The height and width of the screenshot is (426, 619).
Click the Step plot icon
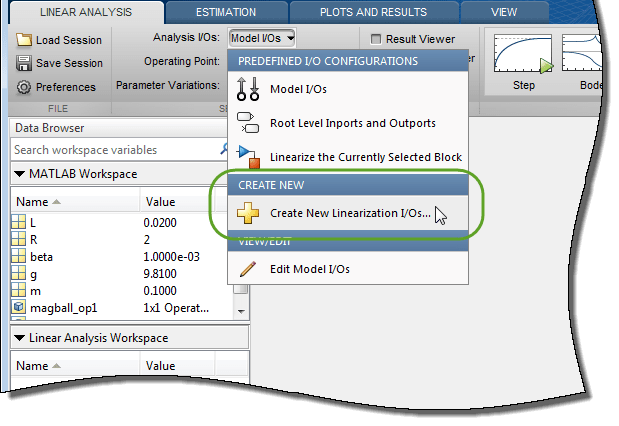[x=523, y=54]
